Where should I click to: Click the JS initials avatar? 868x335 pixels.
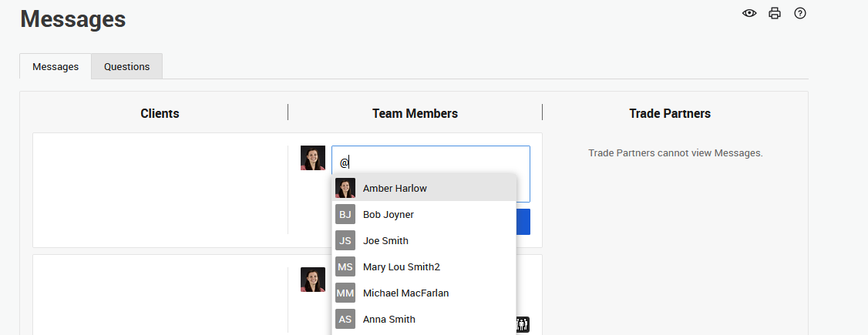tap(345, 240)
